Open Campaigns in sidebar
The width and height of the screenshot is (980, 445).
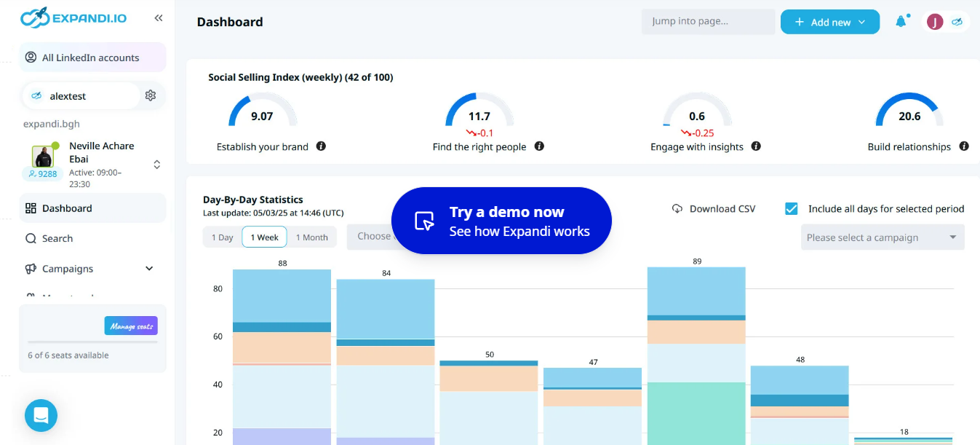68,269
